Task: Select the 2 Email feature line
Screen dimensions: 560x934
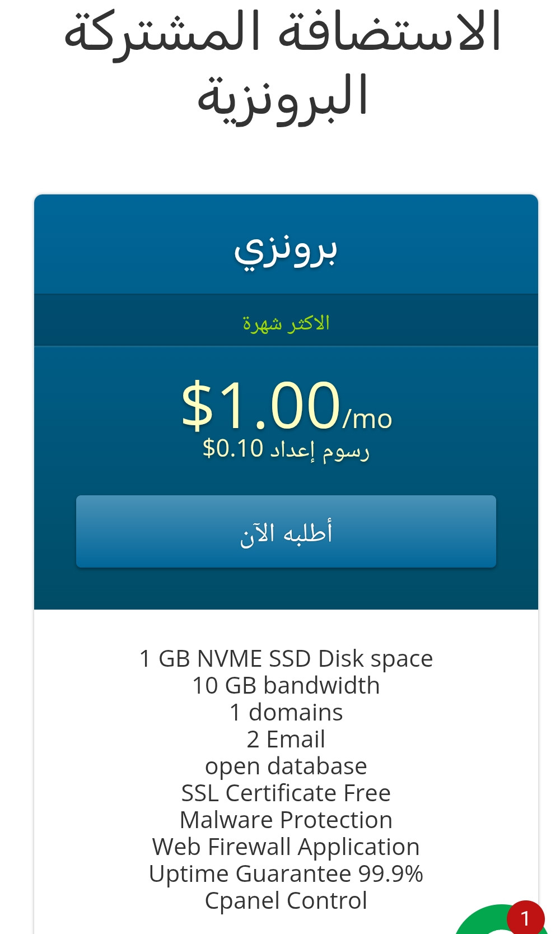Action: pos(286,739)
